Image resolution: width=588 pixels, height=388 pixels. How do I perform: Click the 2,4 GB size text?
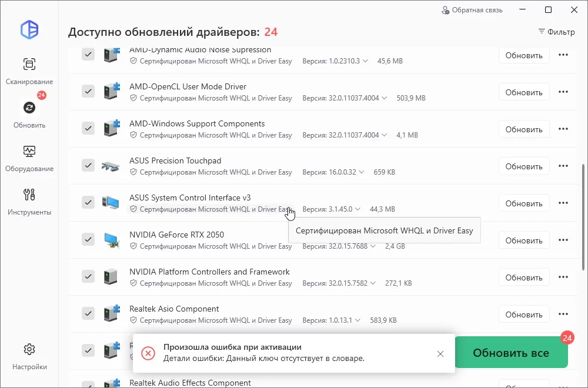click(x=395, y=246)
